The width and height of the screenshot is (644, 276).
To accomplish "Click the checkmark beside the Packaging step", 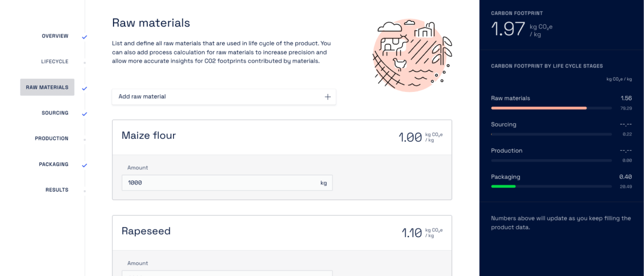I will [x=84, y=165].
